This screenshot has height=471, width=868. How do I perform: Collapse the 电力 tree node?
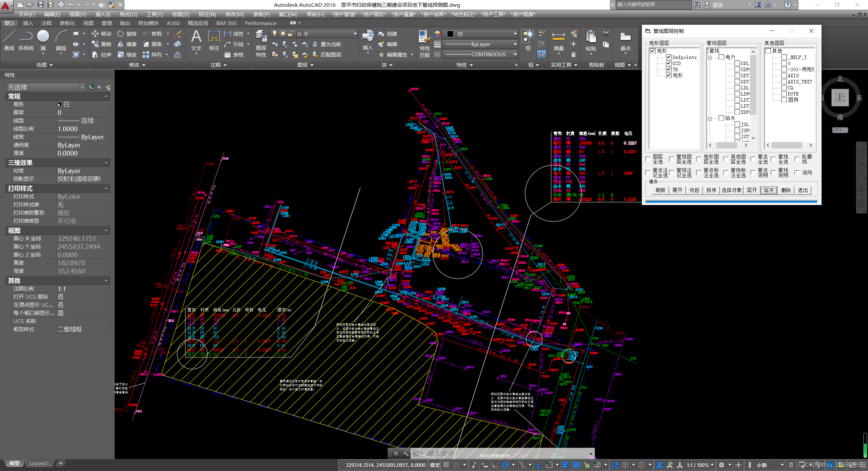click(x=710, y=58)
